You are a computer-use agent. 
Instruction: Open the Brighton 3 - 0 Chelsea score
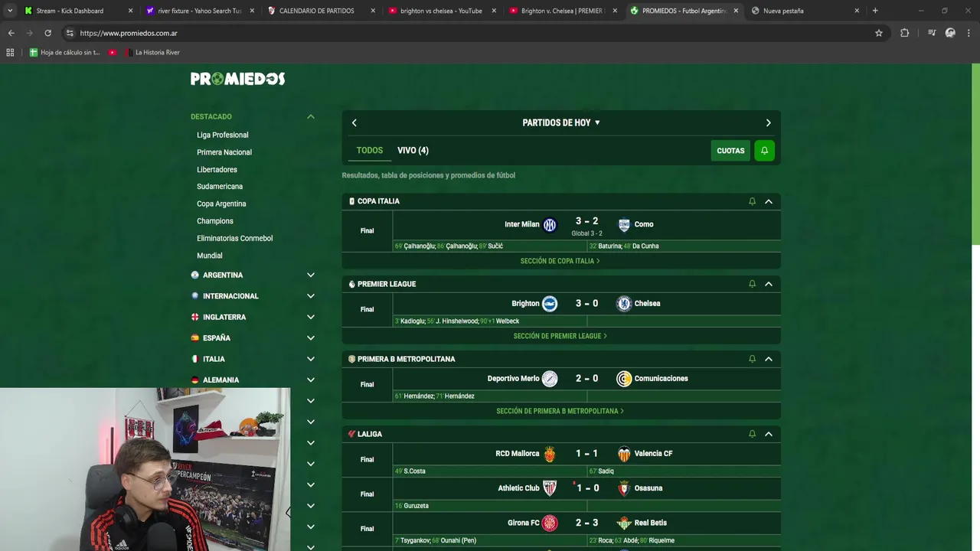(586, 304)
